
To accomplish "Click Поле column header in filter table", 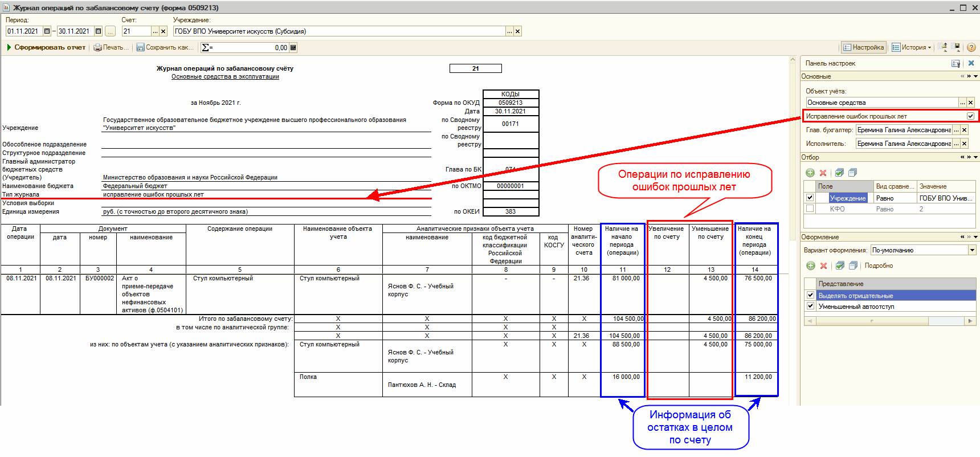I will tap(845, 186).
